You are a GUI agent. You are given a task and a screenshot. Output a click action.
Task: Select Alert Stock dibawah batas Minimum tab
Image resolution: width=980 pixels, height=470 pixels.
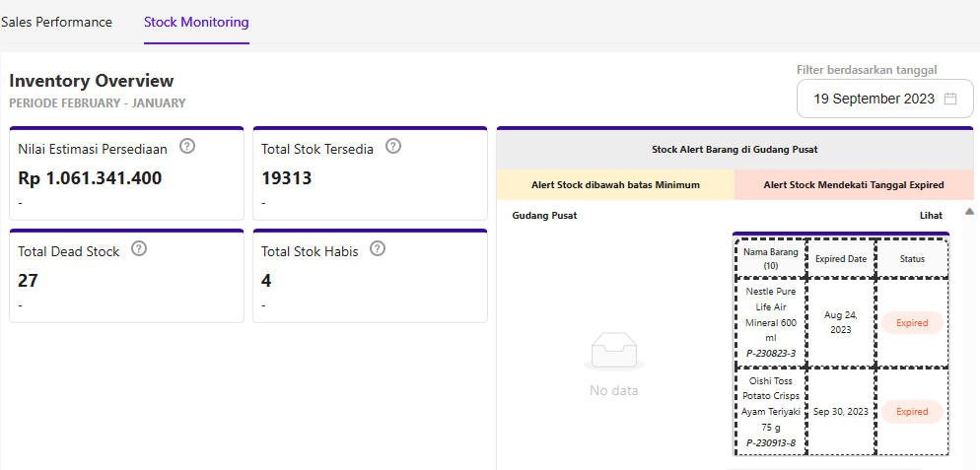[x=615, y=184]
